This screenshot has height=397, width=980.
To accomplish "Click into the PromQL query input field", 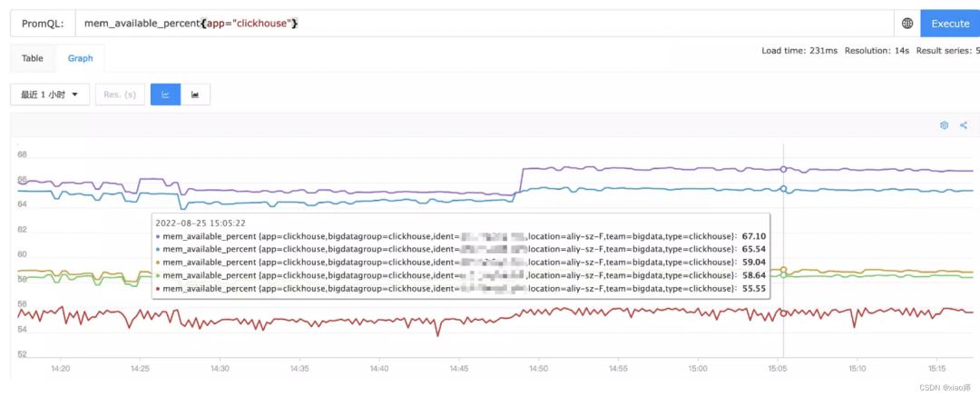I will coord(485,24).
